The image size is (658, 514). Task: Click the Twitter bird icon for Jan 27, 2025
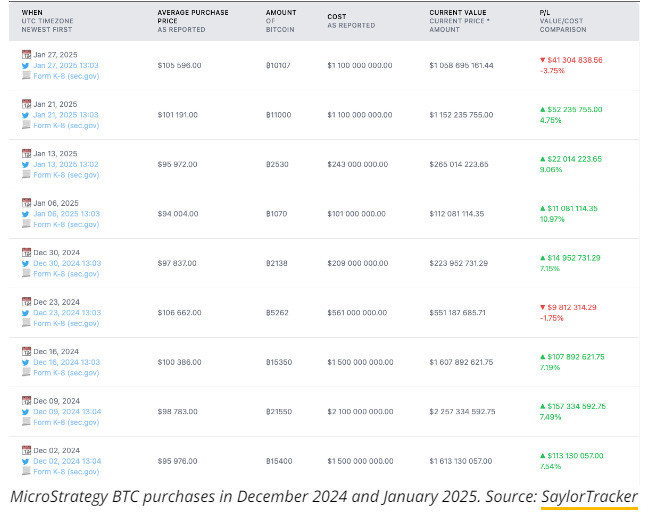pyautogui.click(x=26, y=65)
